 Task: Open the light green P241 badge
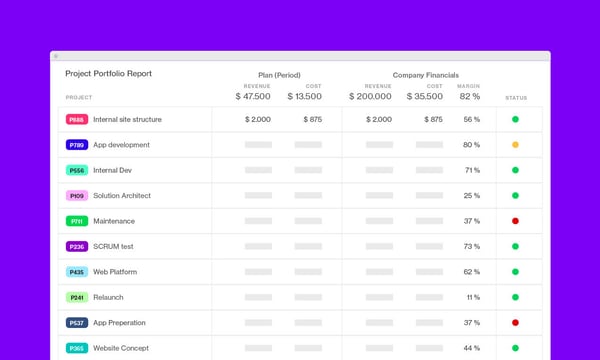click(x=77, y=297)
